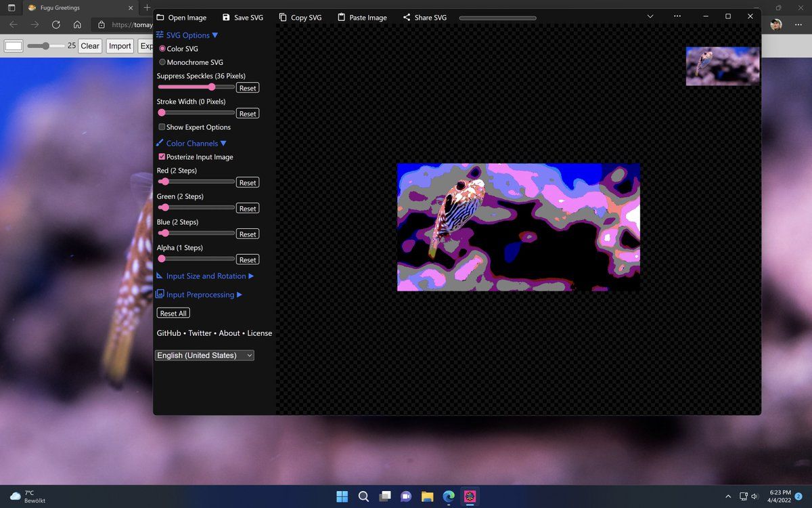Open the English (United States) language dropdown
Image resolution: width=812 pixels, height=508 pixels.
click(x=204, y=355)
